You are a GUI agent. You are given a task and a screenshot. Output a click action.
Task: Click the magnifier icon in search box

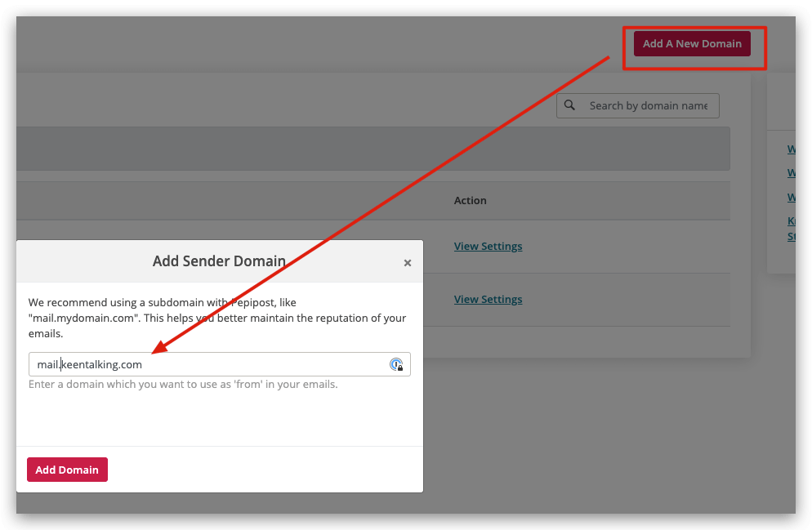[x=572, y=106]
